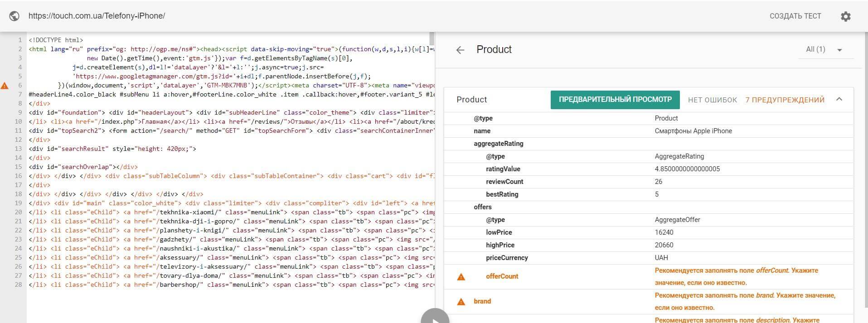Click the offerCount warning field name

click(502, 276)
